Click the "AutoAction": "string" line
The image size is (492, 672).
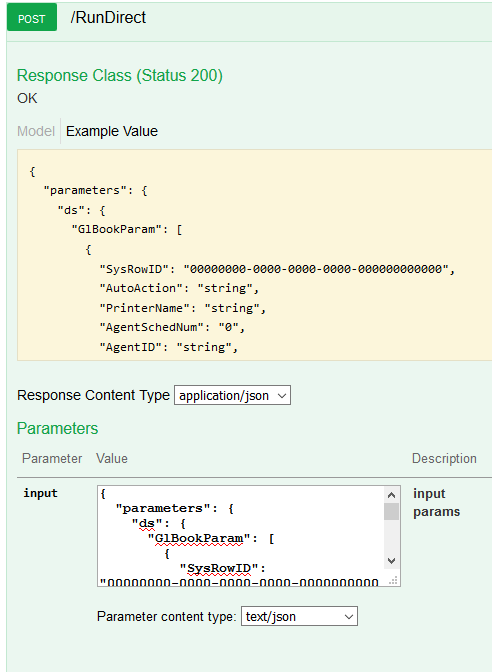(x=179, y=288)
